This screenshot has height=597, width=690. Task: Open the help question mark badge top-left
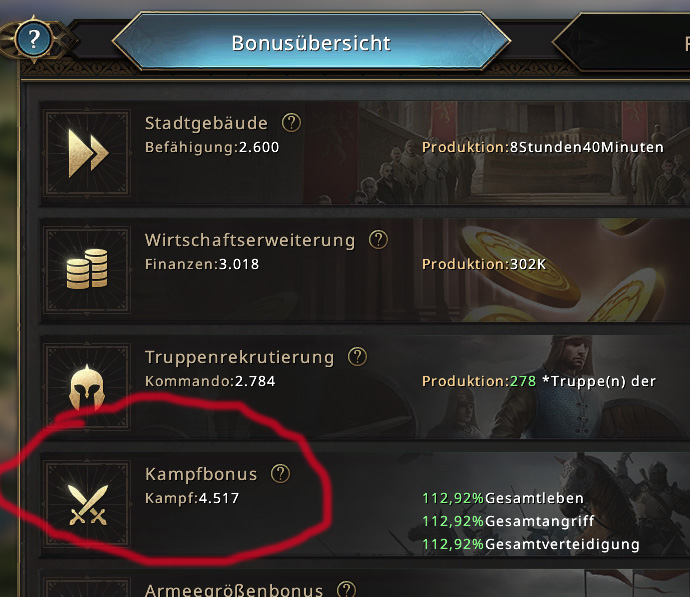tap(34, 39)
